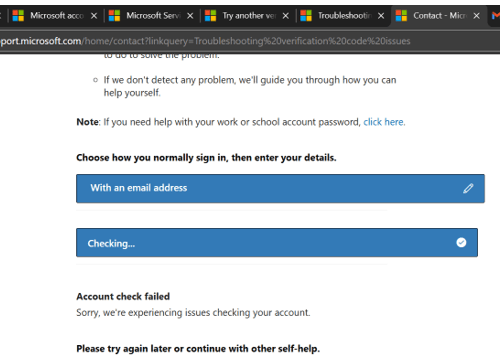Close the Microsoft Services tab
500x364 pixels.
pyautogui.click(x=190, y=16)
